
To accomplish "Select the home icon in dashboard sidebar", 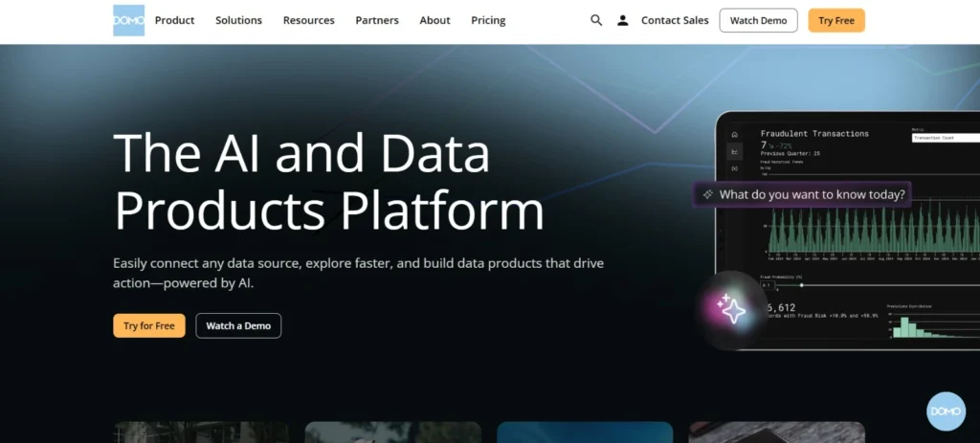I will click(734, 136).
